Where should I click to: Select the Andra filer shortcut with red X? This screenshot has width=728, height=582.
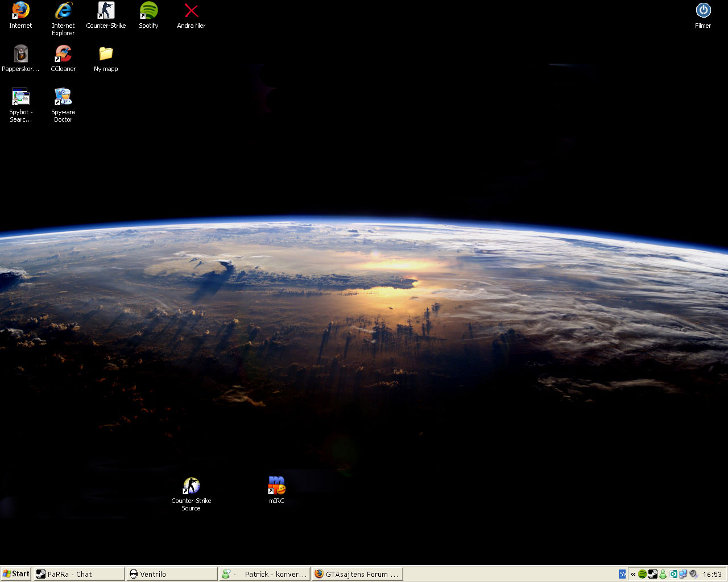coord(191,11)
